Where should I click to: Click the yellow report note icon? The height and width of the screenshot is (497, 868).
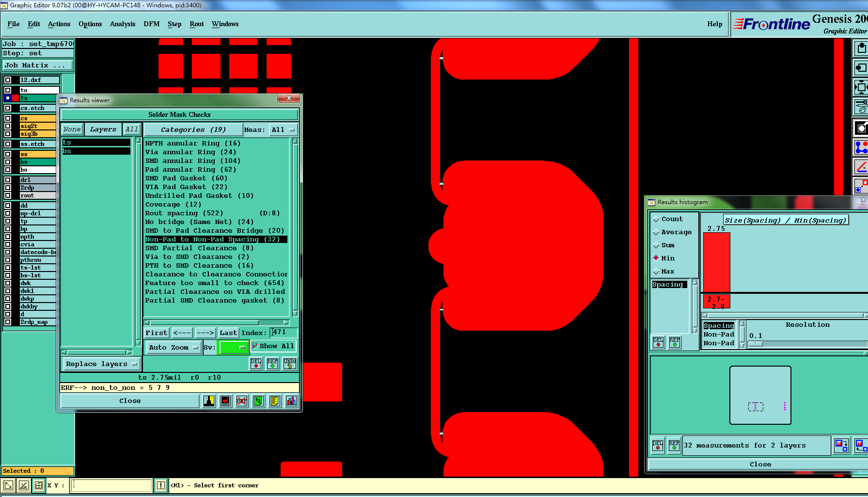click(x=275, y=401)
